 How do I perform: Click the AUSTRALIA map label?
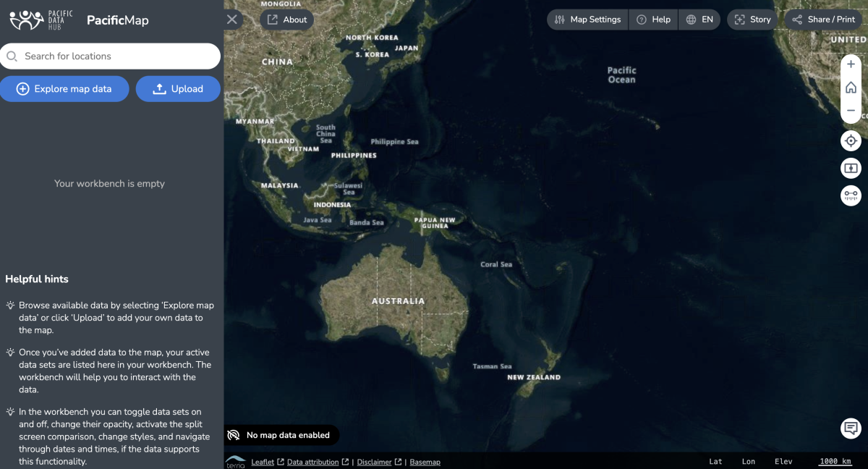pos(399,301)
